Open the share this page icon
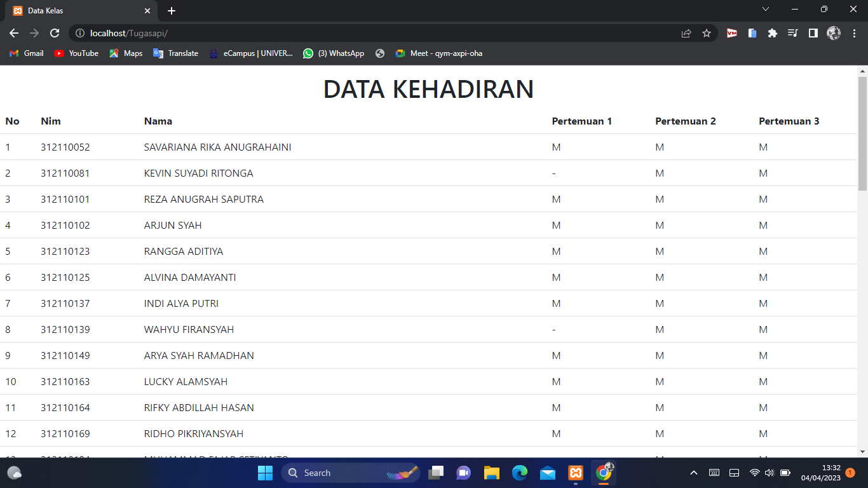This screenshot has width=868, height=488. (x=686, y=33)
